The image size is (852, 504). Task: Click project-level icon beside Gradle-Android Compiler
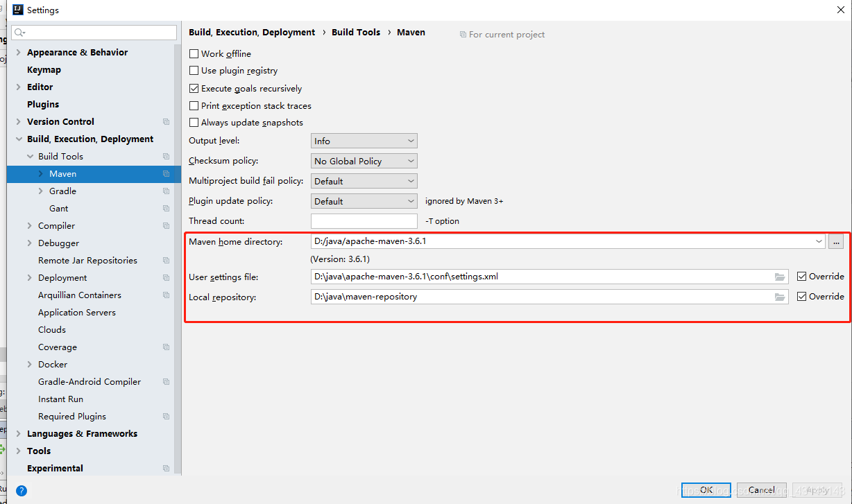166,382
